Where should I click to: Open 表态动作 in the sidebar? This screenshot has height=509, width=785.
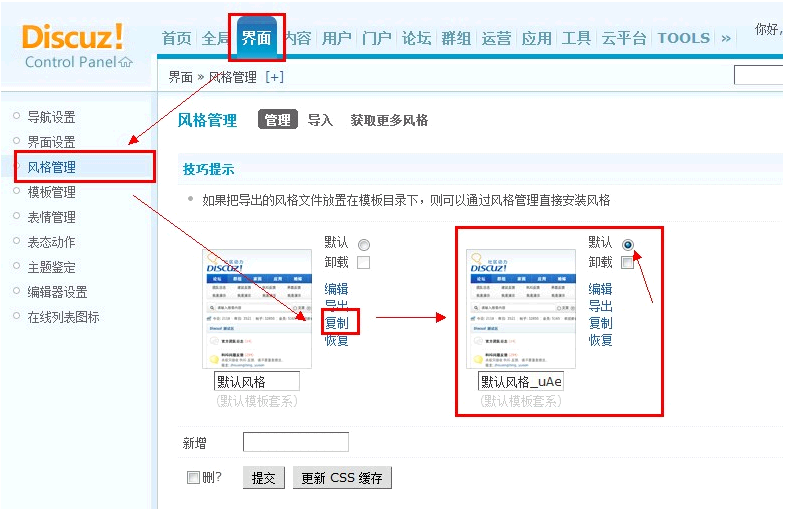point(51,242)
